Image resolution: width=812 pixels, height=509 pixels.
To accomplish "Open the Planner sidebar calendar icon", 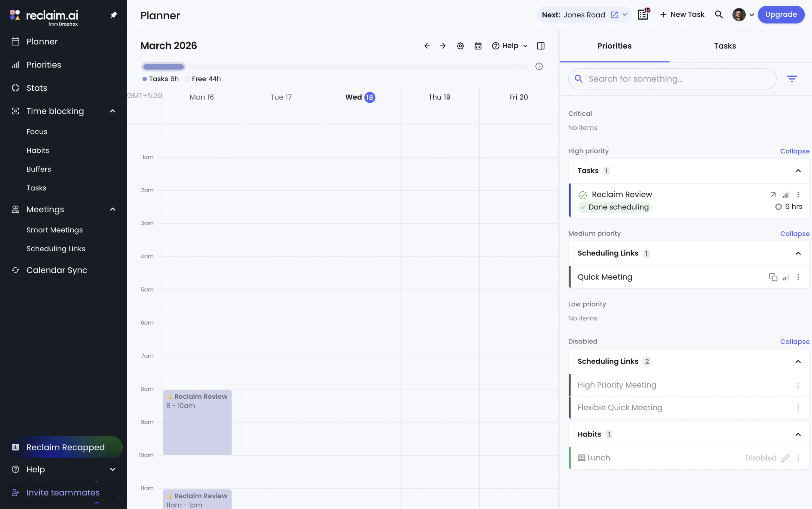I will pyautogui.click(x=16, y=42).
